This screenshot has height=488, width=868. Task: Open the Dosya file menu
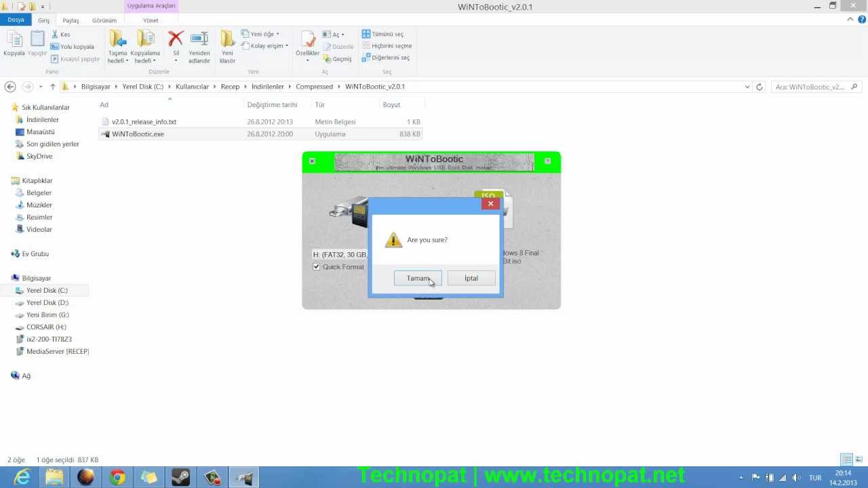coord(16,20)
